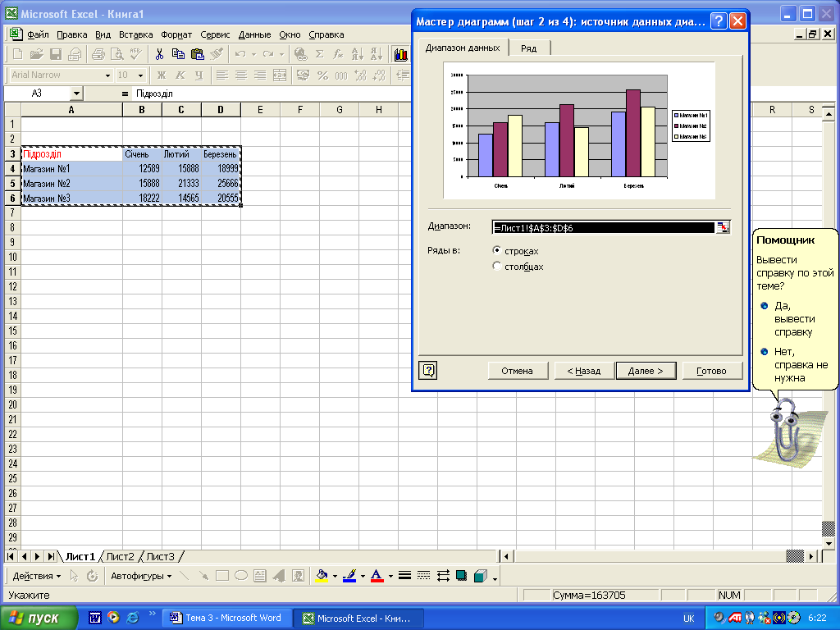The width and height of the screenshot is (840, 630).
Task: Open the font size dropdown
Action: click(141, 75)
